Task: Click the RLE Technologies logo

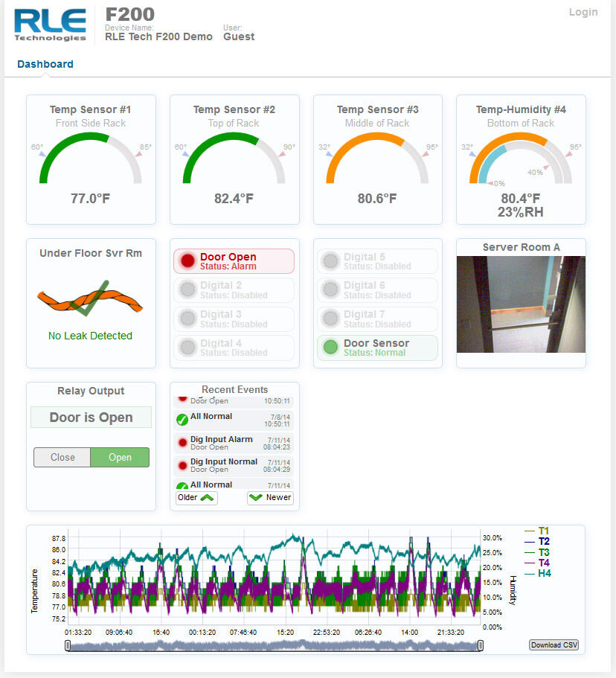Action: tap(50, 25)
